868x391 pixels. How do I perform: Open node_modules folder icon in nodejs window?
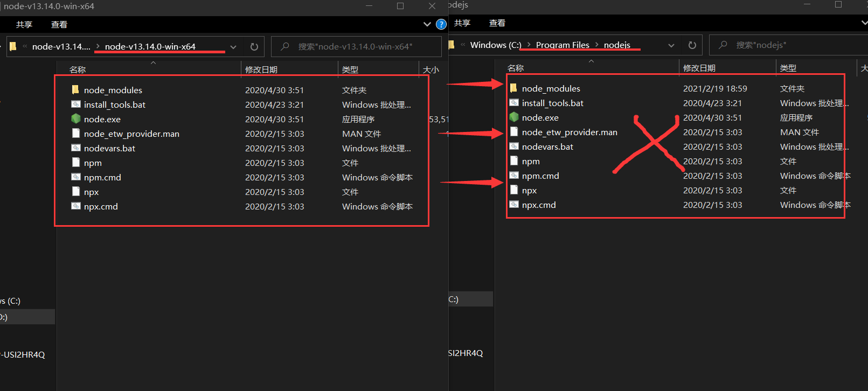click(513, 88)
